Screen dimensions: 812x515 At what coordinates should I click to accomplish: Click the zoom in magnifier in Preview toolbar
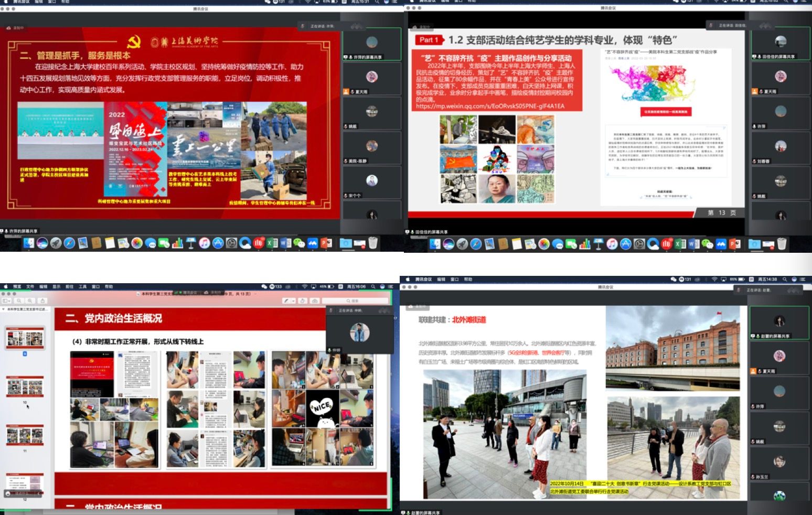(x=30, y=301)
